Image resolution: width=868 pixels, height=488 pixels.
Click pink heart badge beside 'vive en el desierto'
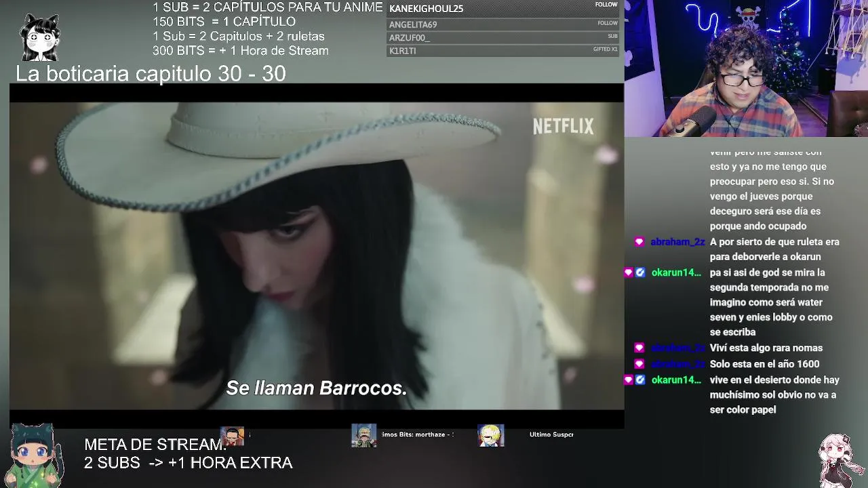click(628, 380)
